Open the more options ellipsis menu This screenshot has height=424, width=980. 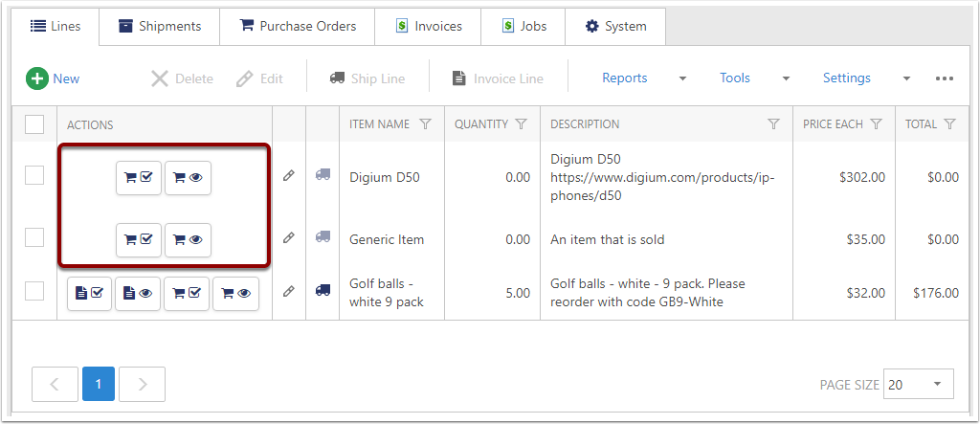point(945,78)
